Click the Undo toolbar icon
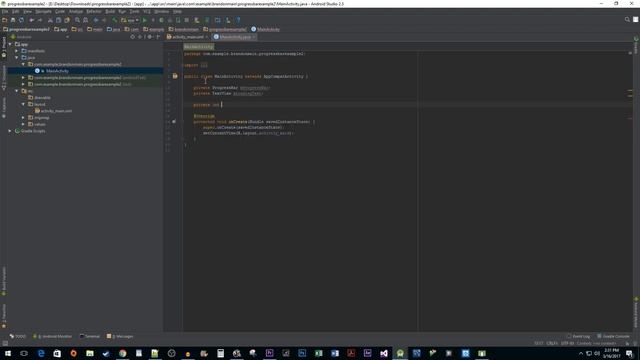This screenshot has height=360, width=640. tap(31, 20)
